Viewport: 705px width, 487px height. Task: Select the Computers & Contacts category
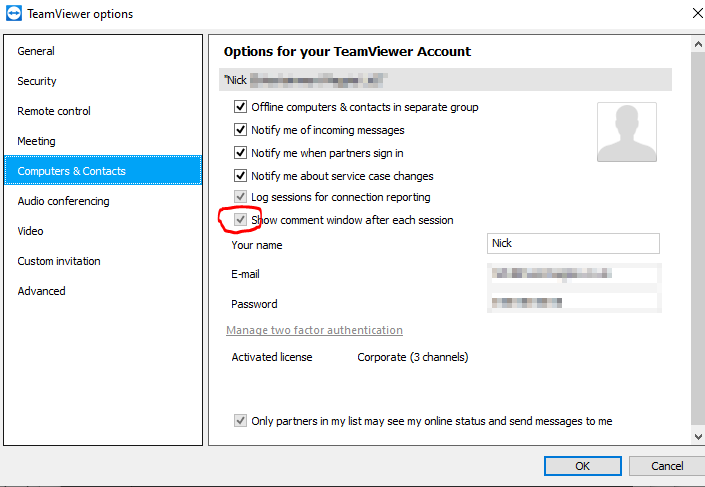[103, 170]
